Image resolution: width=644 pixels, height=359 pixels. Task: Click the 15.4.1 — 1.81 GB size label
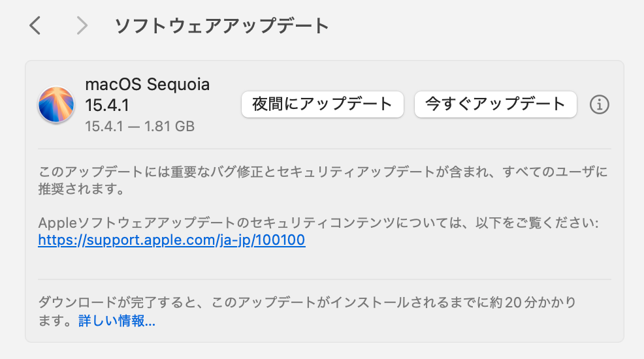(x=140, y=126)
